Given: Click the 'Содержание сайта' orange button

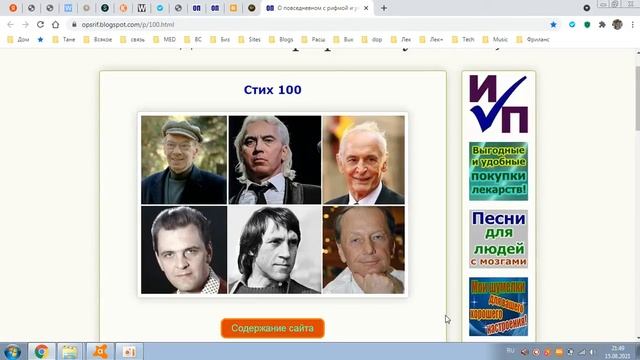Looking at the screenshot, I should (273, 328).
